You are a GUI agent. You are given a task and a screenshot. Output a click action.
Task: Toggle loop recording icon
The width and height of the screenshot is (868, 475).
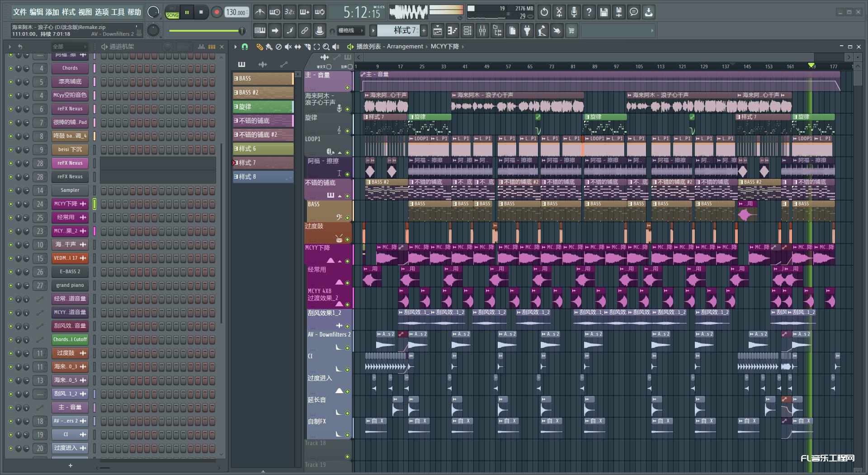click(320, 12)
